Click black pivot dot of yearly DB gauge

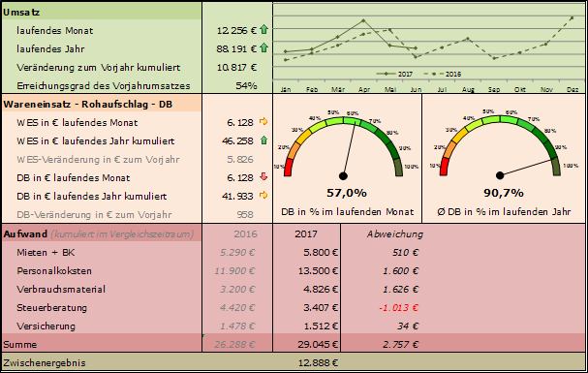tap(500, 175)
